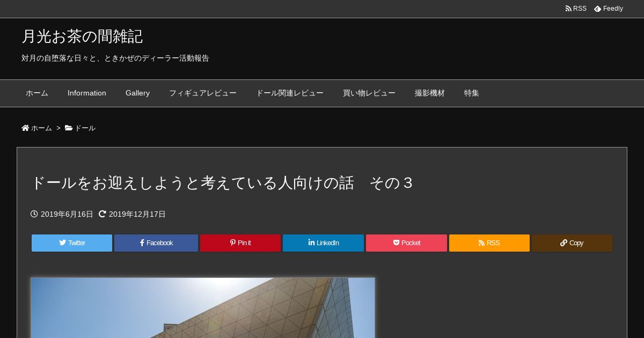The image size is (644, 338).
Task: Open the site title 月光お茶の間雑記
Action: tap(82, 36)
